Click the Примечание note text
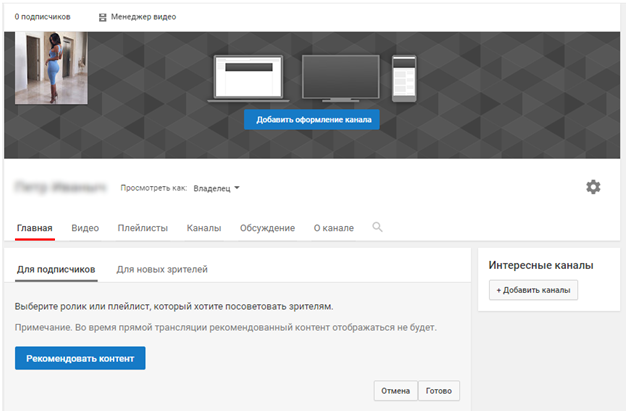The image size is (628, 413). [226, 328]
